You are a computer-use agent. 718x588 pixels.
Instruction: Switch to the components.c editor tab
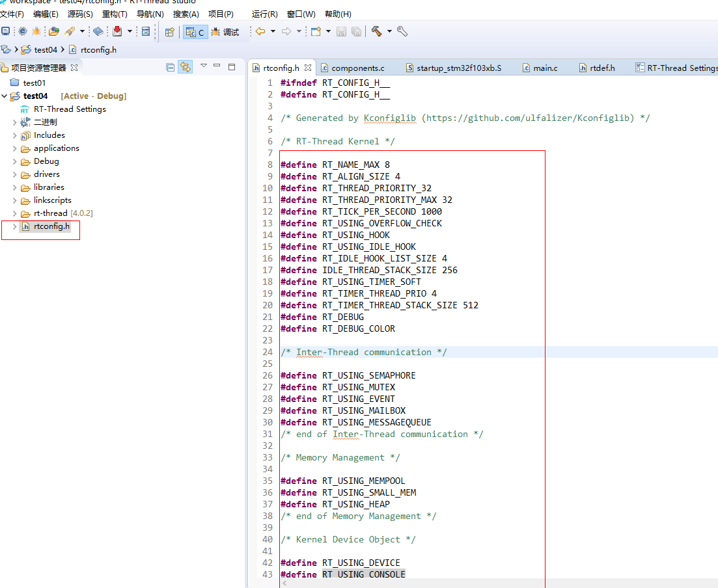point(353,68)
